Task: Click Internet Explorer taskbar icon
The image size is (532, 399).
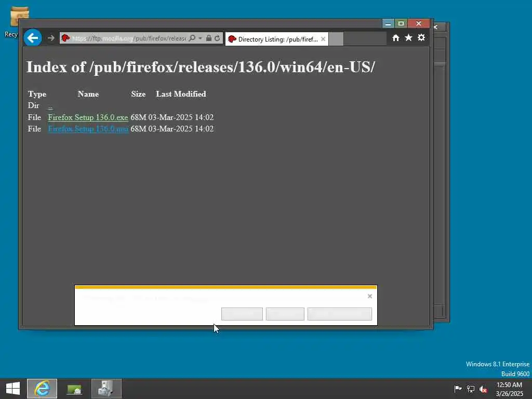Action: 42,389
